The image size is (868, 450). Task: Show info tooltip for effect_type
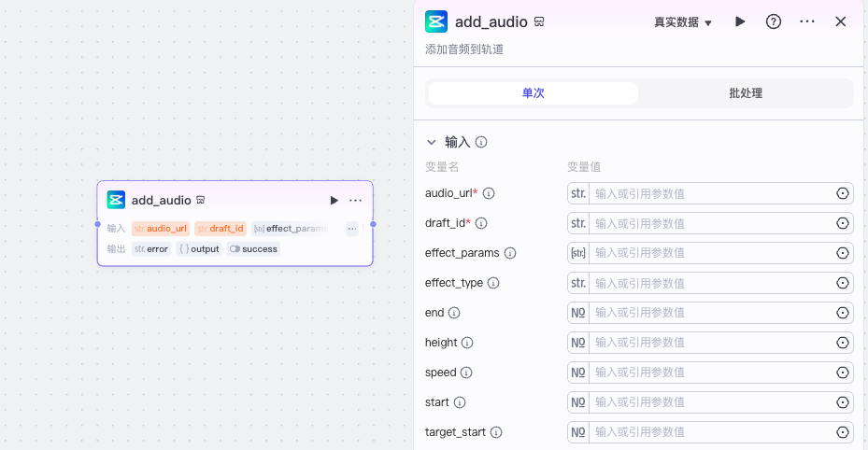tap(492, 283)
